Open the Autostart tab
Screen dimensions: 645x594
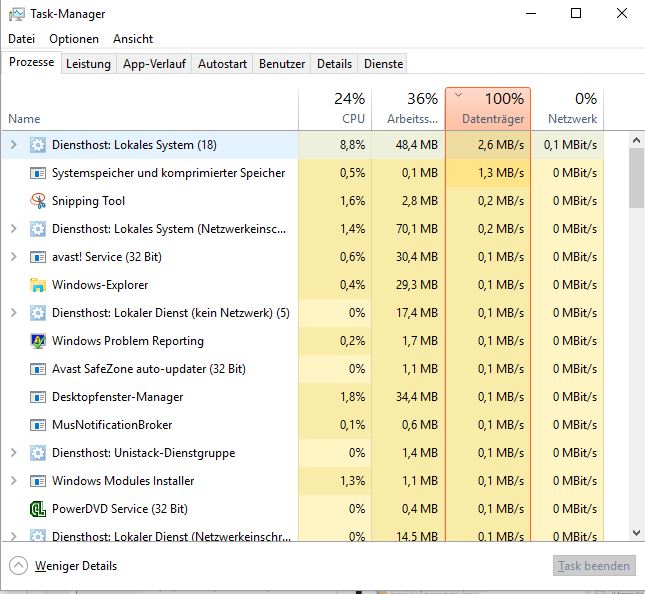click(223, 64)
